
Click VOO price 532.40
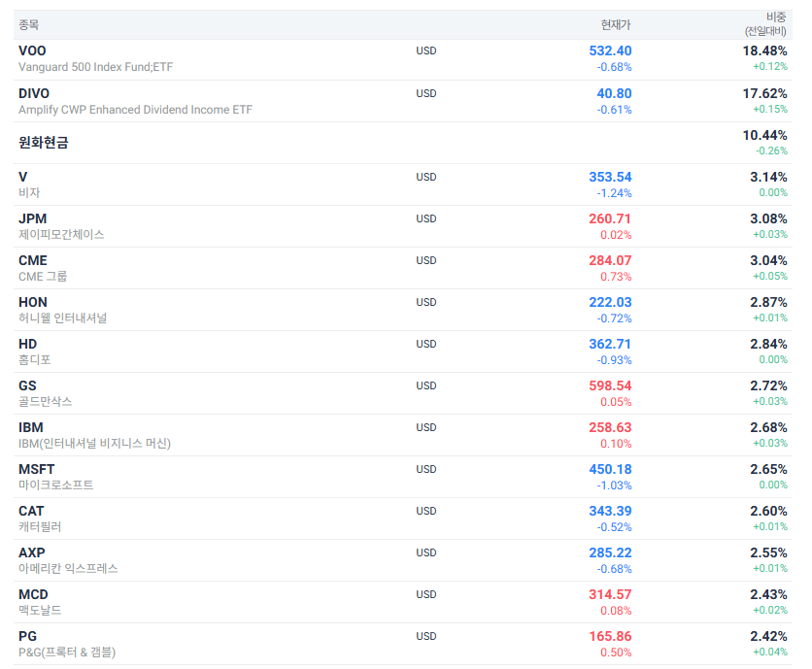(x=610, y=50)
